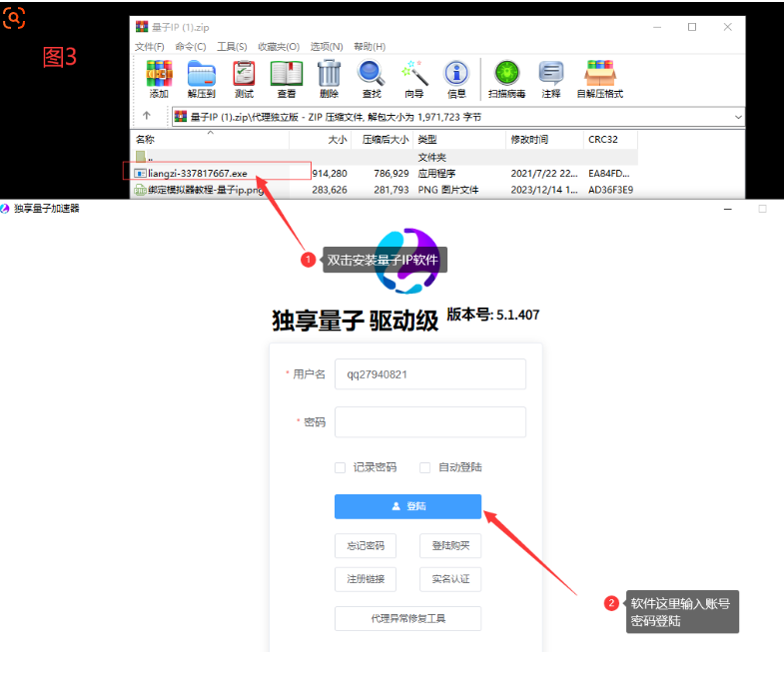Click the 添加 (Add) toolbar icon
The image size is (784, 694).
tap(158, 74)
